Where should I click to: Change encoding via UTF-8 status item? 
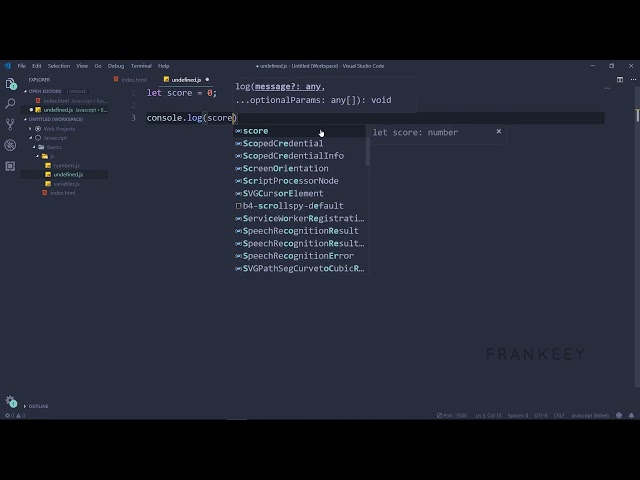[x=541, y=416]
